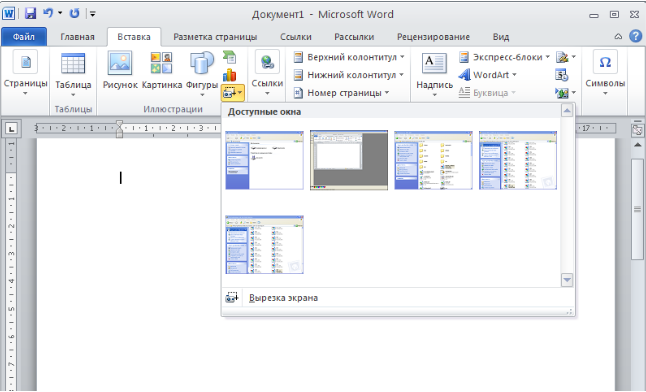
Task: Expand the WordArt dropdown
Action: pyautogui.click(x=488, y=75)
